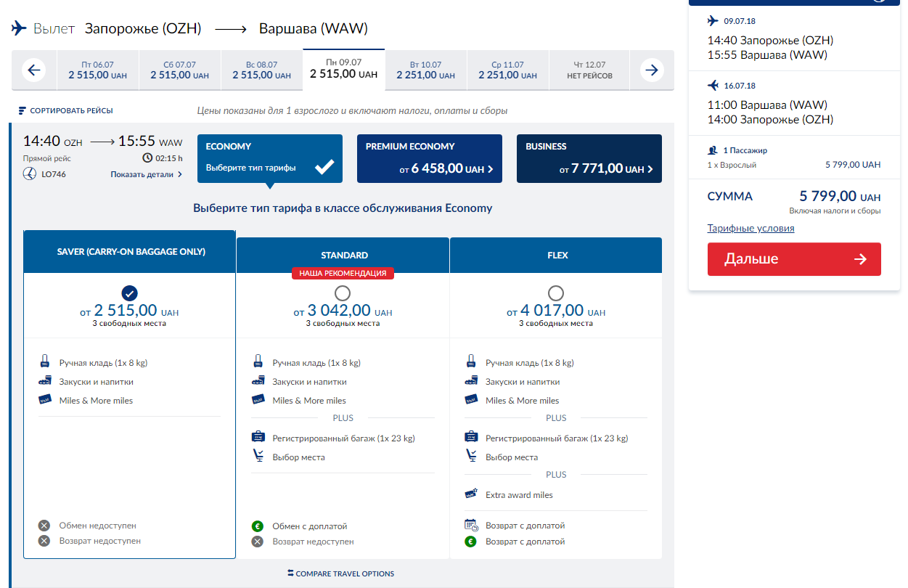Choose the Flex fare radio button

(x=556, y=293)
